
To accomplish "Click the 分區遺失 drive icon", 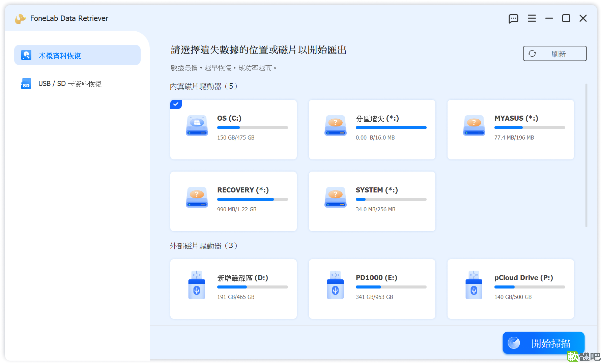I will (336, 126).
